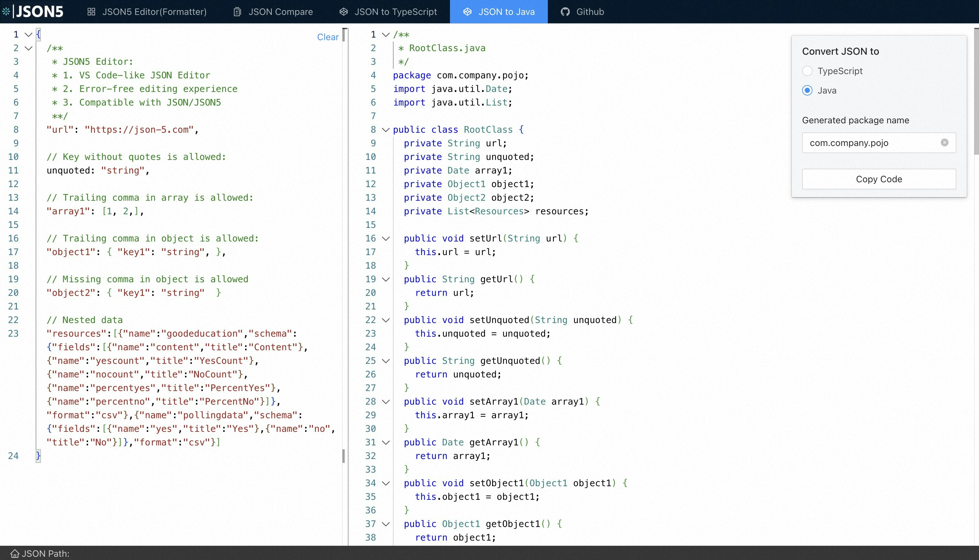This screenshot has width=979, height=560.
Task: Click the package icon beside JSON to Java
Action: 467,12
